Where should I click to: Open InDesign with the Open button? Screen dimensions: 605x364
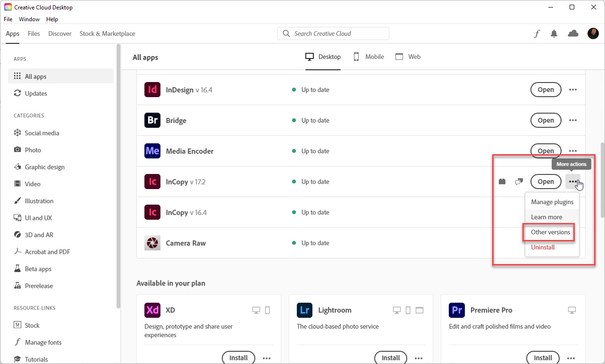pos(546,90)
